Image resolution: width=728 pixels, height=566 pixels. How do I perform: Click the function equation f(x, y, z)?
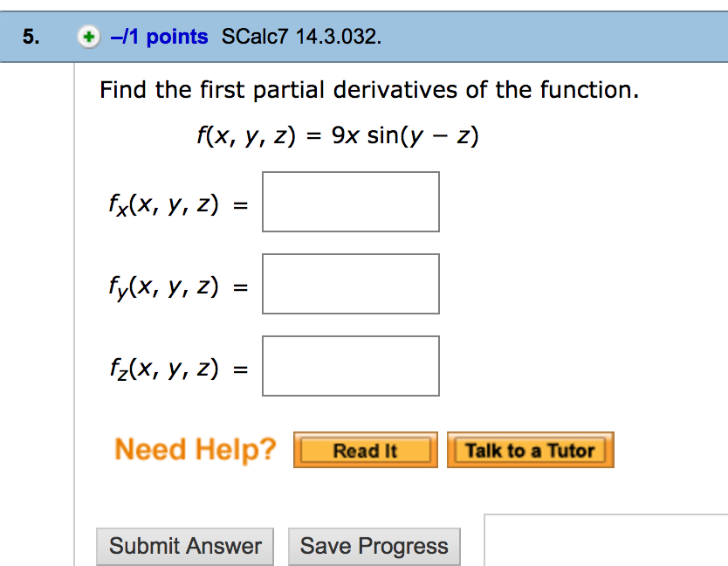(x=336, y=135)
